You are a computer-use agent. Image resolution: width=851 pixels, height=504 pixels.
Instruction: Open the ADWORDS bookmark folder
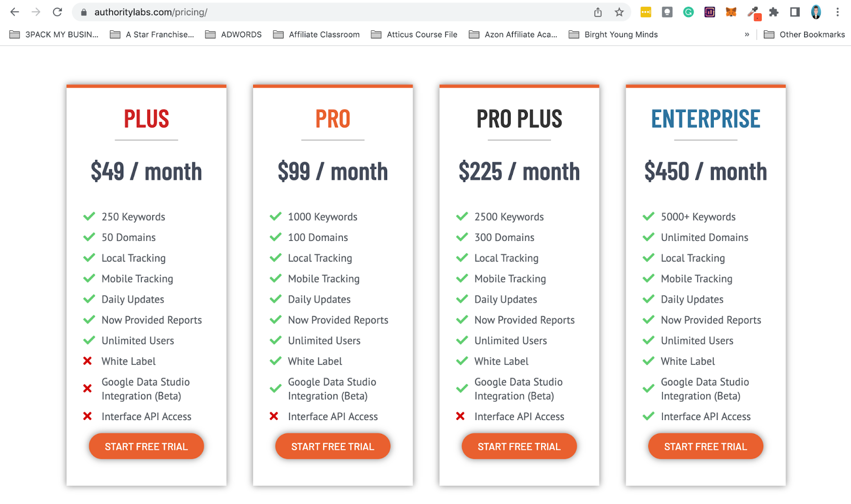233,35
